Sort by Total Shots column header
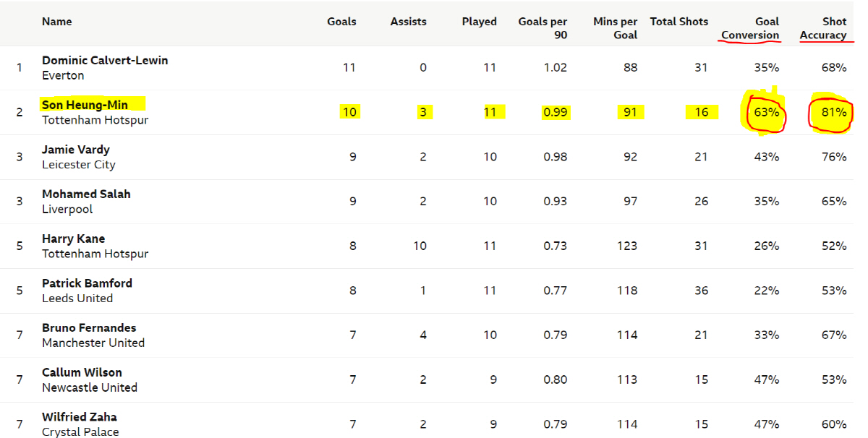The width and height of the screenshot is (868, 438). coord(678,22)
